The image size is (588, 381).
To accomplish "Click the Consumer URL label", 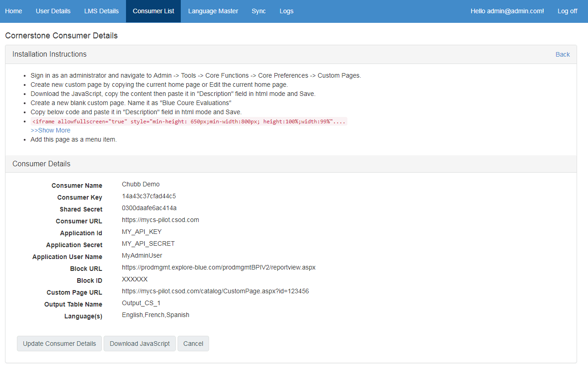I will point(79,221).
